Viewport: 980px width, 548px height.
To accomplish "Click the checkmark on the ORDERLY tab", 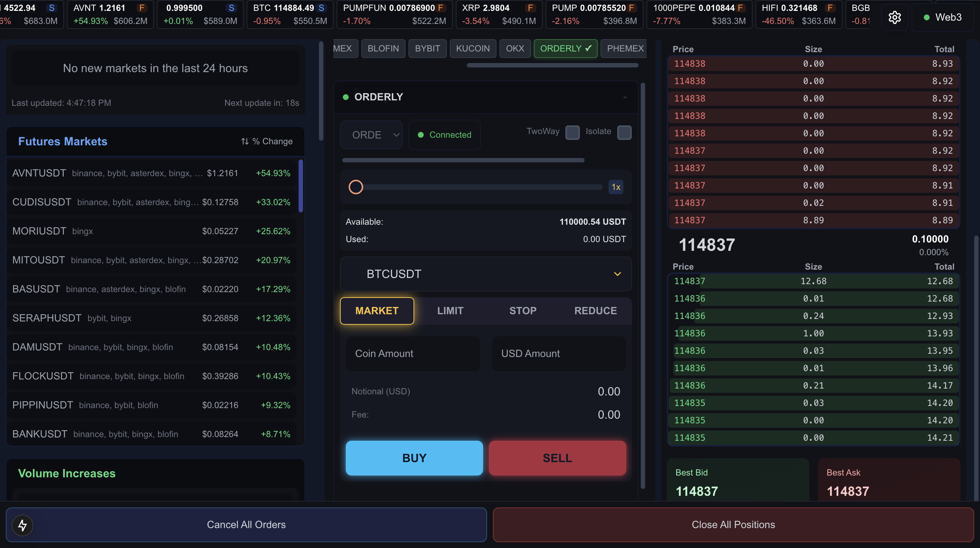I will (588, 48).
